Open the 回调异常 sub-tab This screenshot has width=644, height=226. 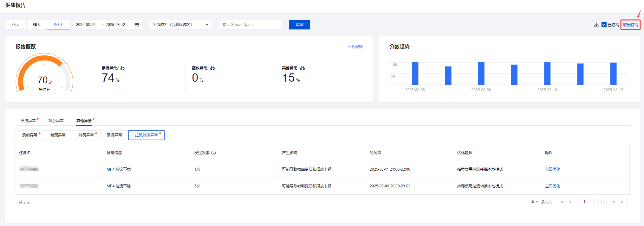[x=114, y=135]
